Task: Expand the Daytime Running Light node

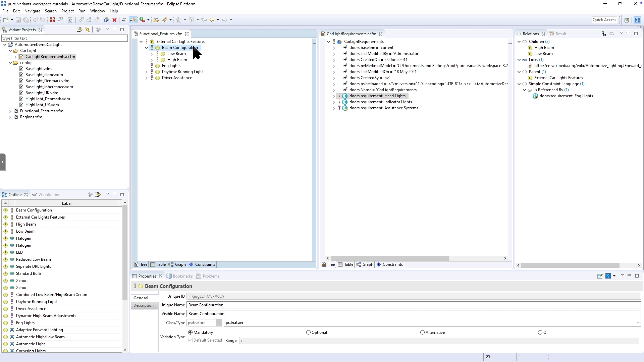Action: click(x=147, y=72)
